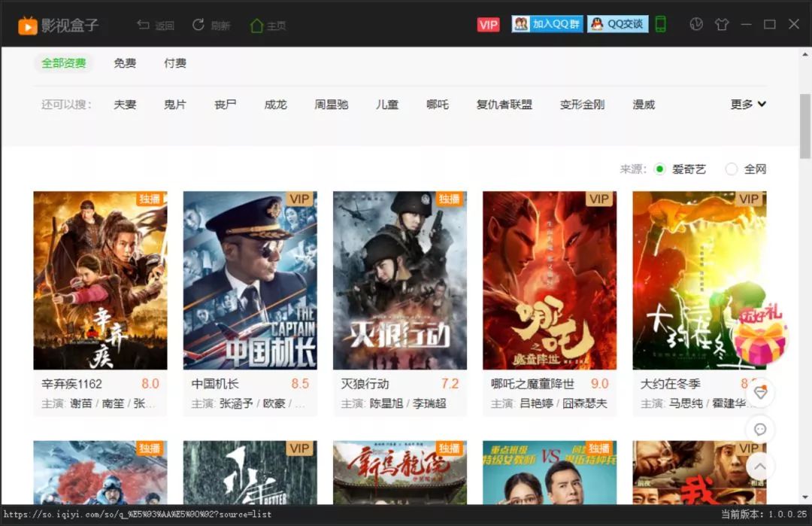Click the back-to-top arrow icon

(x=760, y=466)
